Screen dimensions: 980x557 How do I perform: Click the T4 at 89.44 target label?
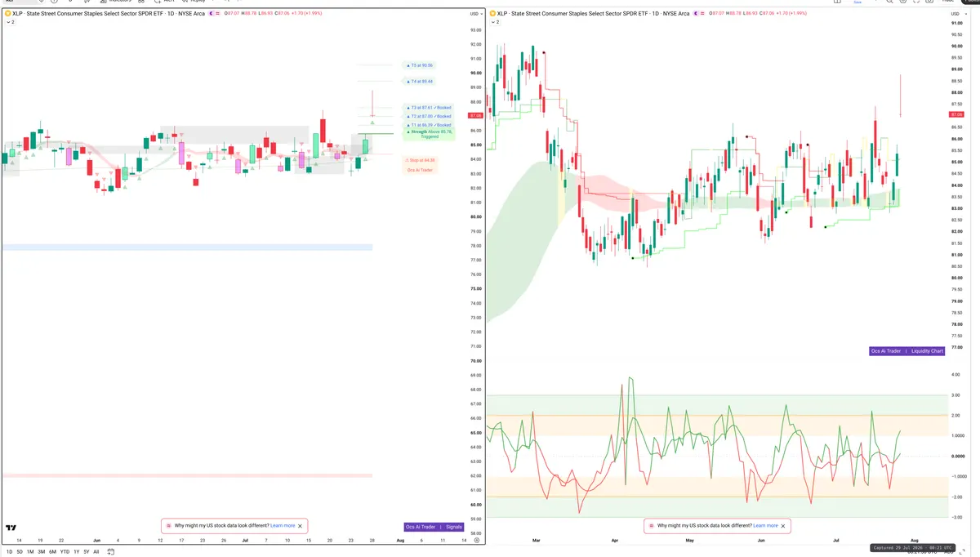tap(420, 82)
